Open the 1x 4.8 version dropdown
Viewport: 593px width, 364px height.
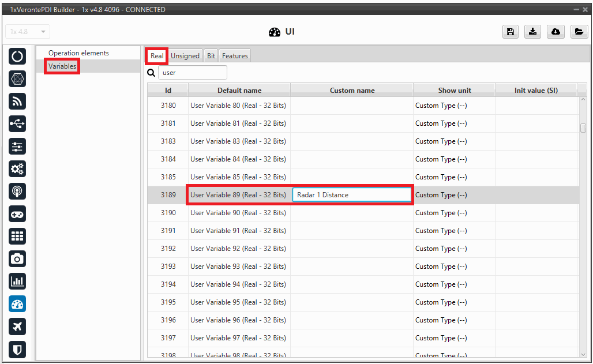28,32
